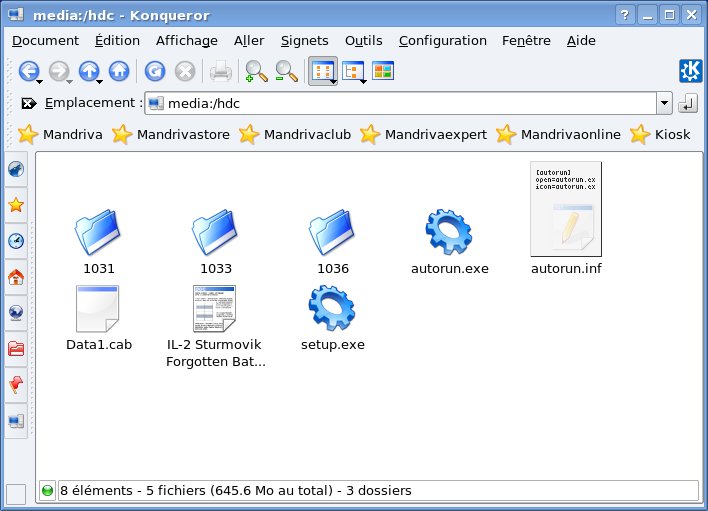Switch to icon view mode

(x=322, y=71)
